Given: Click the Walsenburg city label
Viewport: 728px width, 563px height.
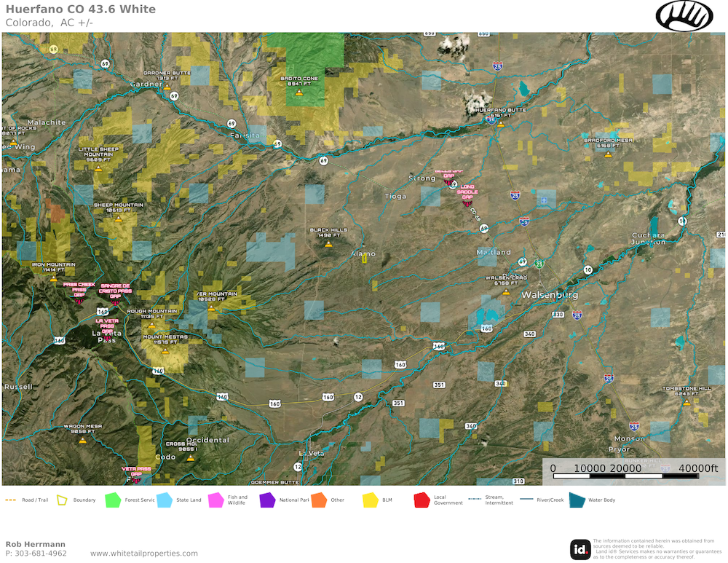Looking at the screenshot, I should tap(550, 295).
